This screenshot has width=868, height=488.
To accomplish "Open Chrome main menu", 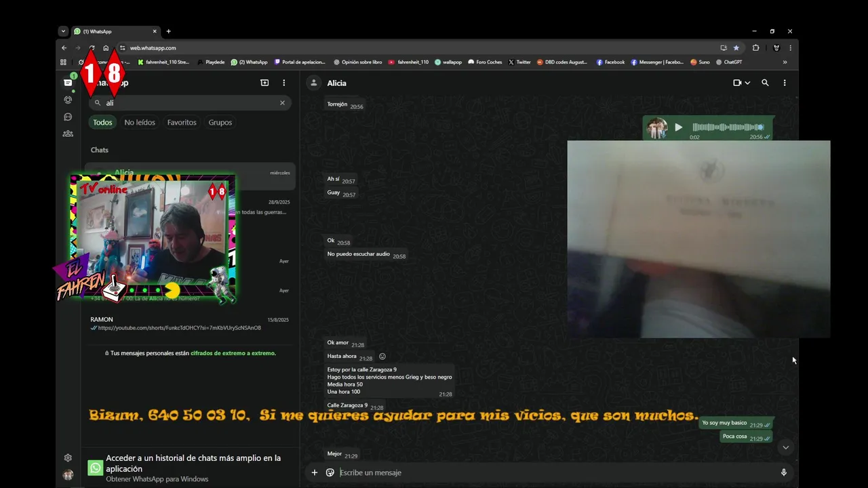I will point(790,48).
